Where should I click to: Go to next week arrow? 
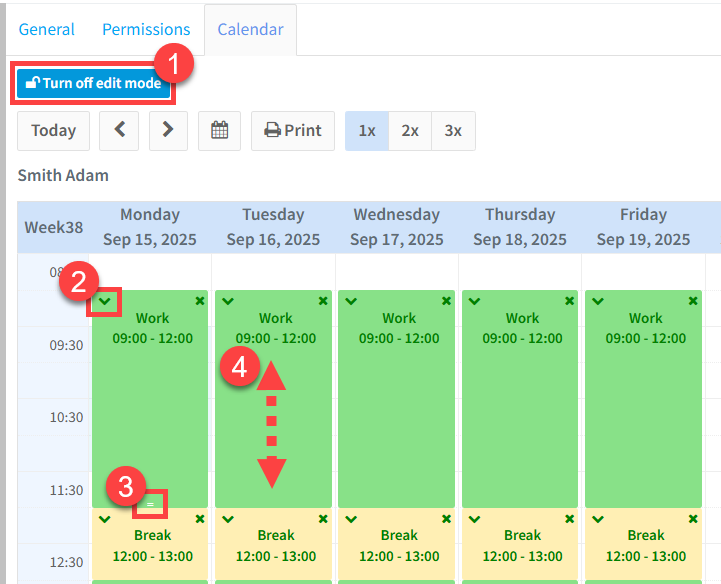(168, 131)
